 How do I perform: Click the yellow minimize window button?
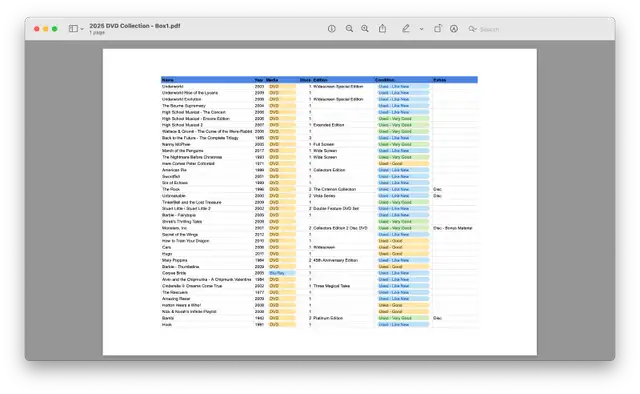click(x=46, y=29)
